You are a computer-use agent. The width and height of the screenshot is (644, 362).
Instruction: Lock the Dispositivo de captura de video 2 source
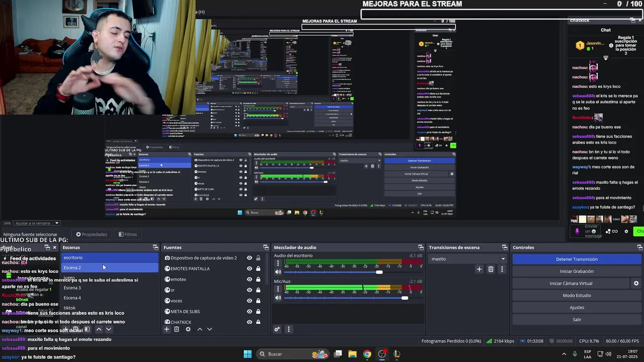258,258
